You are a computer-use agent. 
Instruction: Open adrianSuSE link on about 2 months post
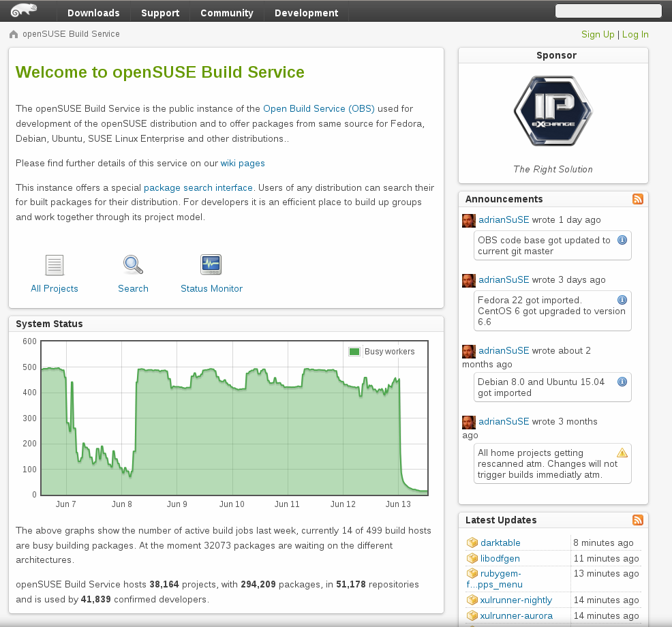504,350
